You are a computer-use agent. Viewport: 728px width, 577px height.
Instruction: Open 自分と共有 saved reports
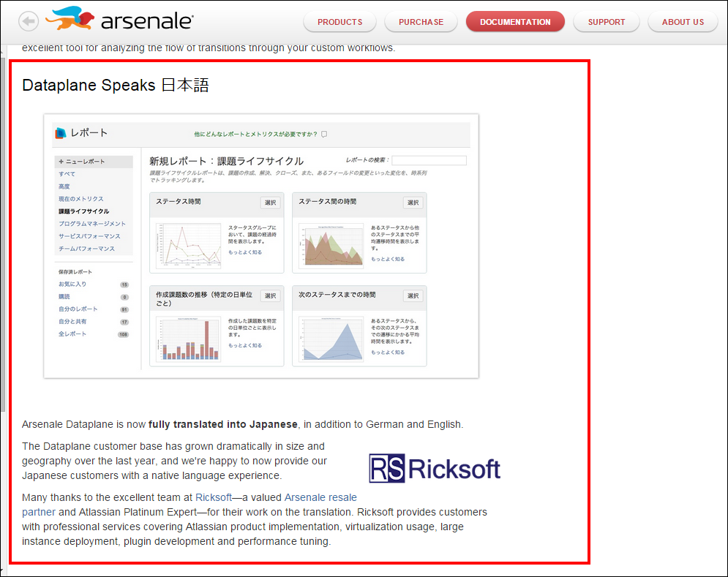(72, 322)
